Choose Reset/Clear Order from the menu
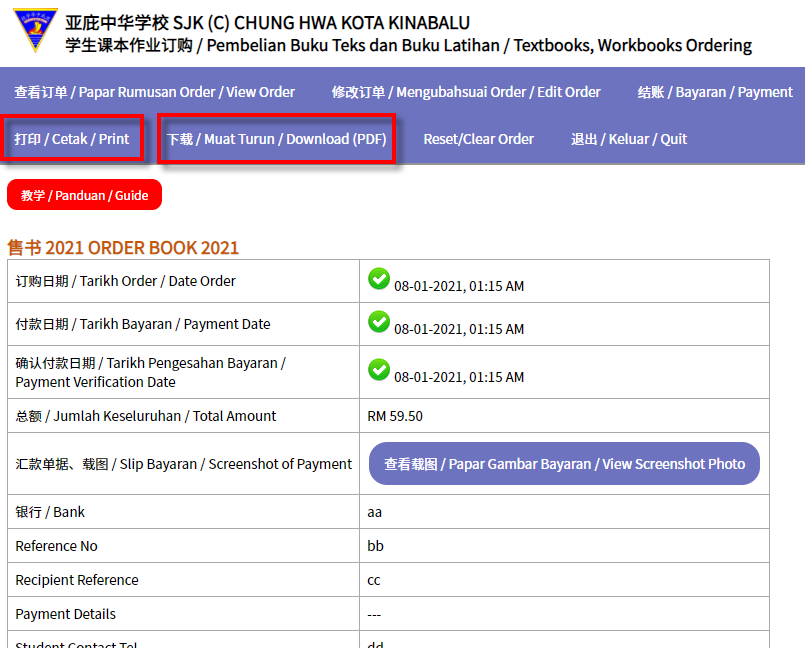The height and width of the screenshot is (648, 805). 478,139
